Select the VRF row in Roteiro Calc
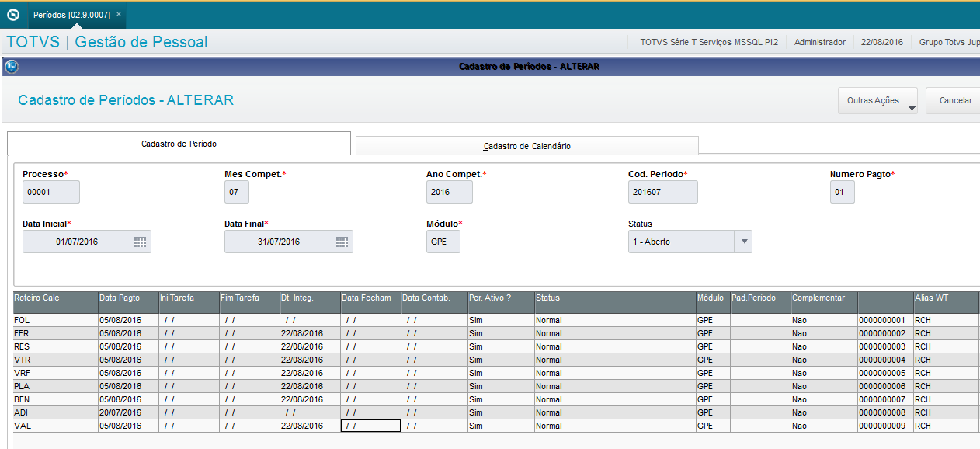 click(x=56, y=373)
